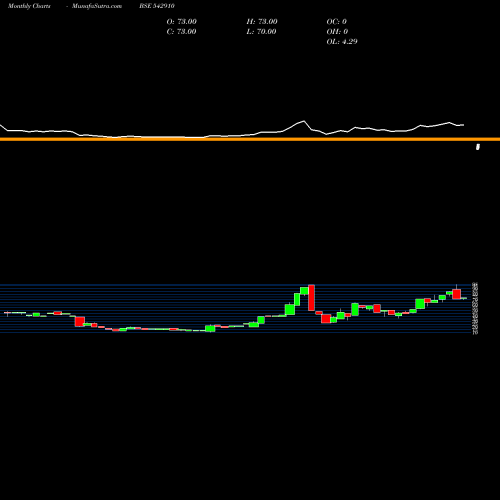Image resolution: width=500 pixels, height=500 pixels.
Task: Select the 'OL: 4.29' value
Action: pyautogui.click(x=342, y=42)
